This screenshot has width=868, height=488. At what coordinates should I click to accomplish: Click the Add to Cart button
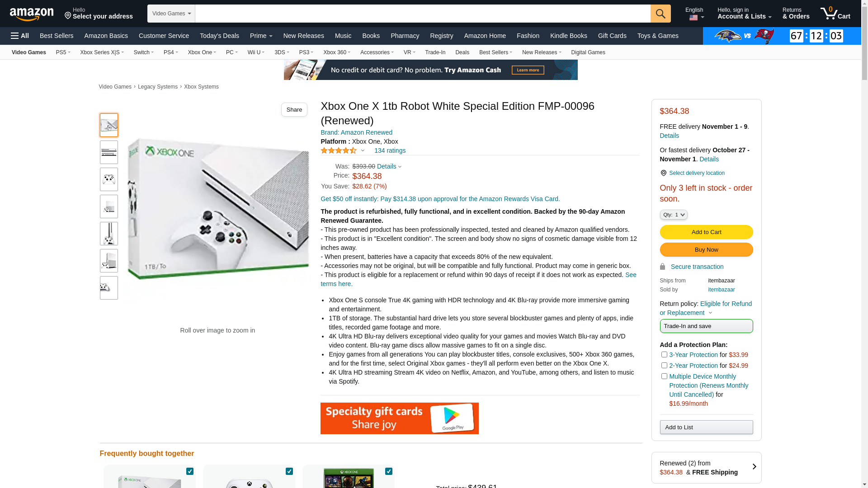point(706,232)
